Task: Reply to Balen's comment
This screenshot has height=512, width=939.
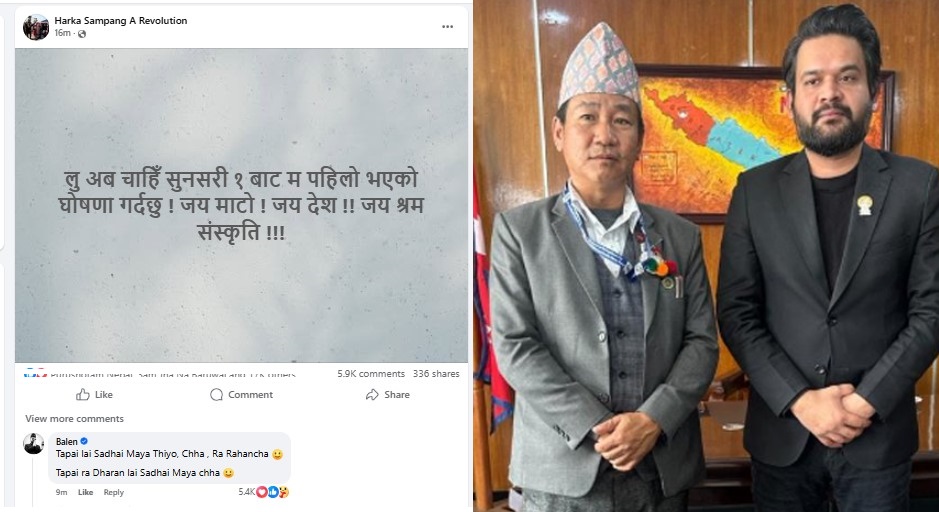Action: [113, 492]
